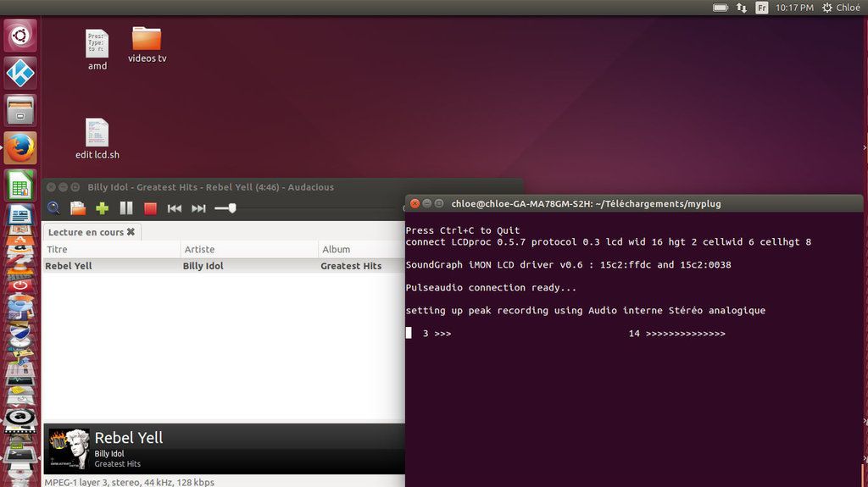Viewport: 868px width, 487px height.
Task: Open the battery indicator menu
Action: coord(721,8)
